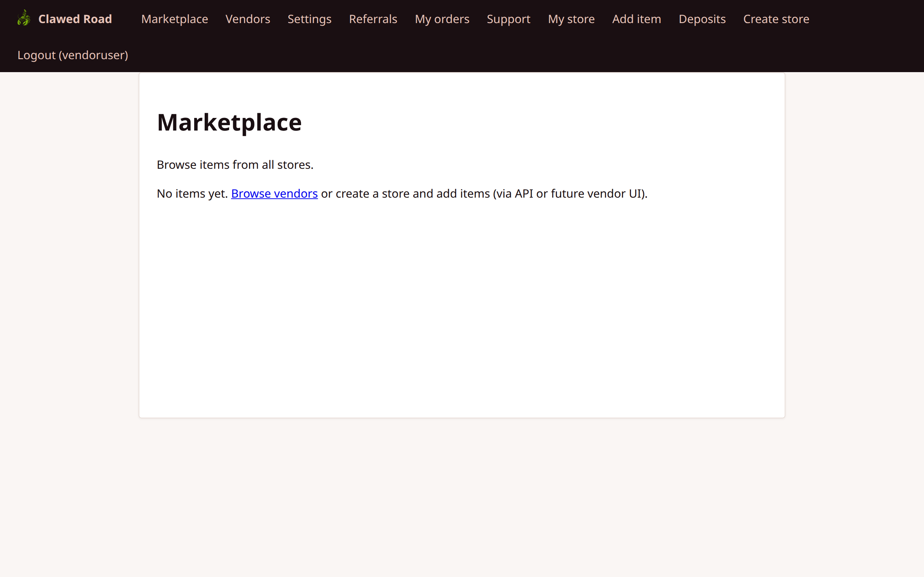View My orders page
924x577 pixels.
pyautogui.click(x=442, y=19)
